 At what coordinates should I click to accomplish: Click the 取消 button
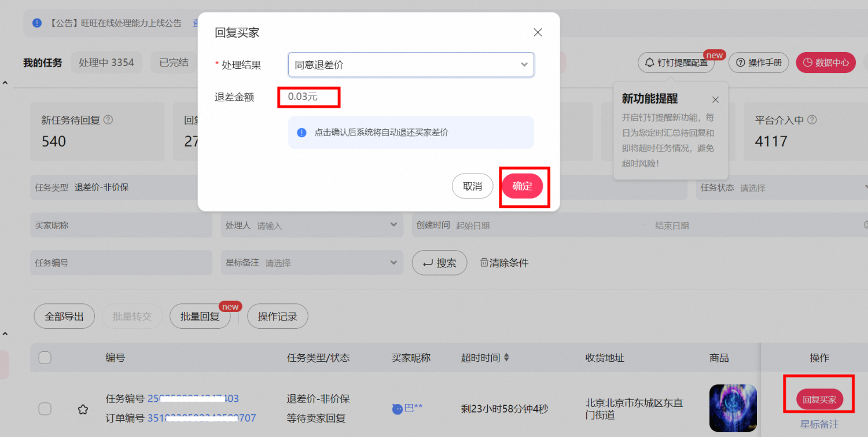point(472,186)
